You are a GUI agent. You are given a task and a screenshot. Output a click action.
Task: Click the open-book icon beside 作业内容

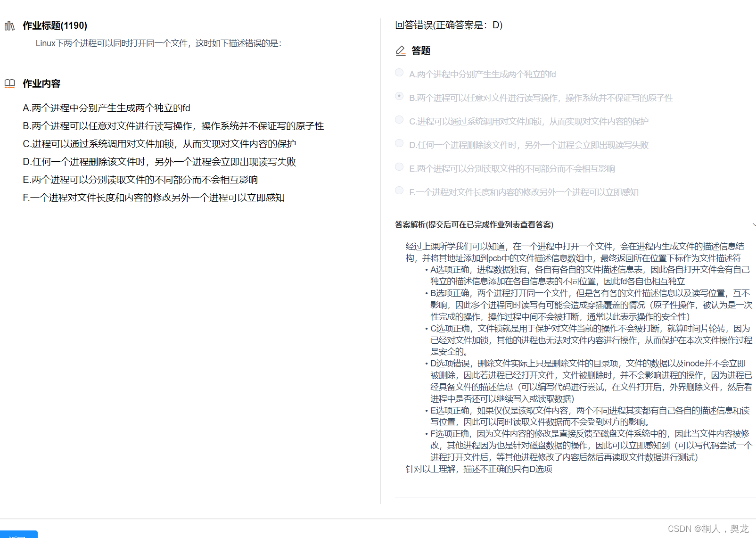[9, 84]
